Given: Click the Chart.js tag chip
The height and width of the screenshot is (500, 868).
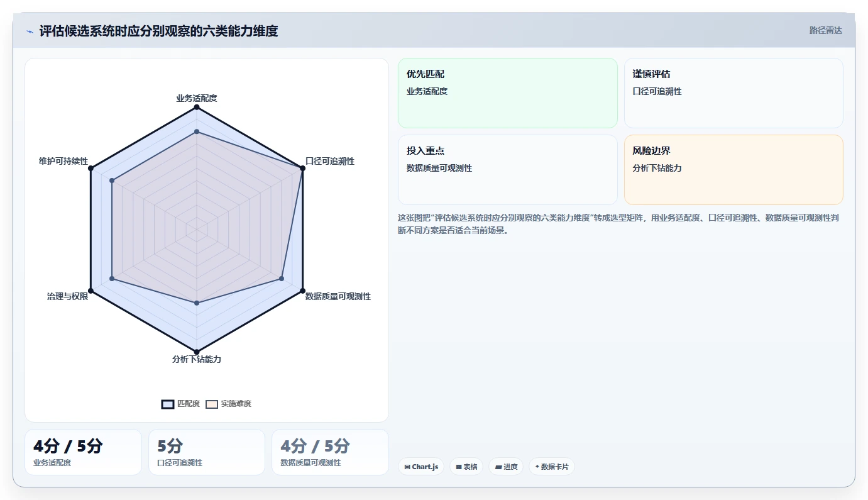Looking at the screenshot, I should pyautogui.click(x=421, y=467).
